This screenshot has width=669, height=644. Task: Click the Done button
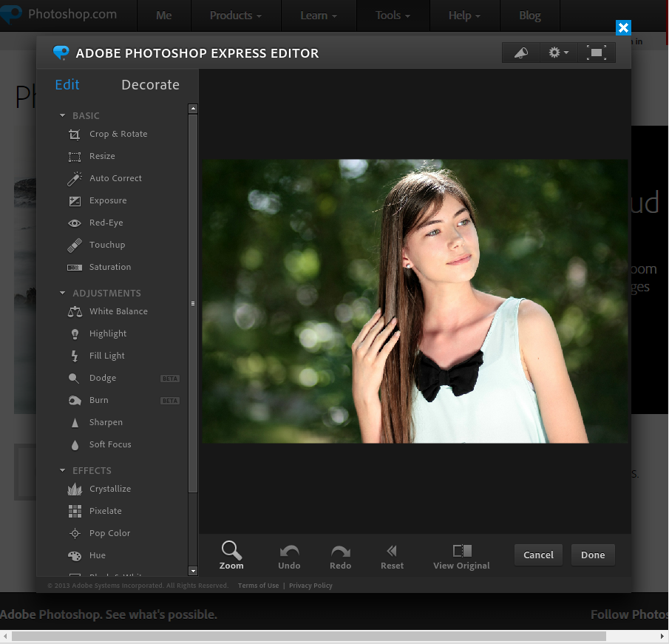pyautogui.click(x=593, y=555)
